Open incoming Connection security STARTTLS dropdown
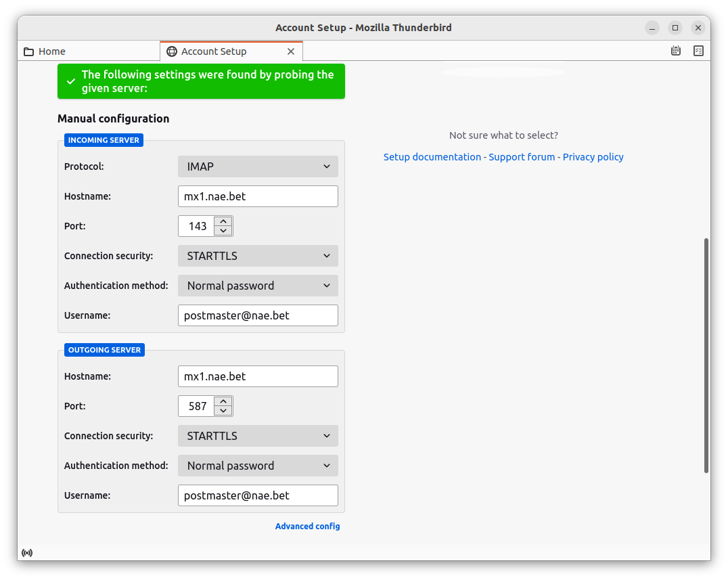Image resolution: width=728 pixels, height=580 pixels. pyautogui.click(x=258, y=256)
